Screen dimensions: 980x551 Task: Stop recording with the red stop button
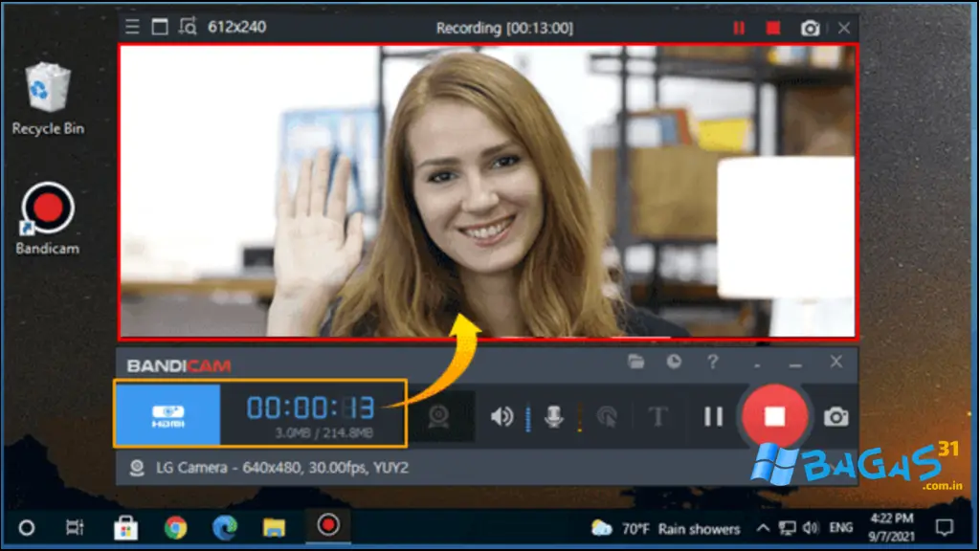coord(775,415)
